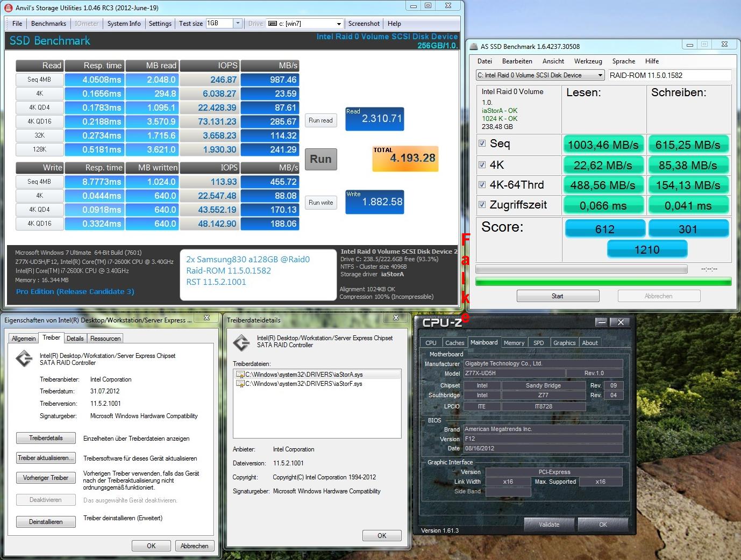The height and width of the screenshot is (560, 741).
Task: Click OK in the CPU-Z window
Action: click(603, 525)
